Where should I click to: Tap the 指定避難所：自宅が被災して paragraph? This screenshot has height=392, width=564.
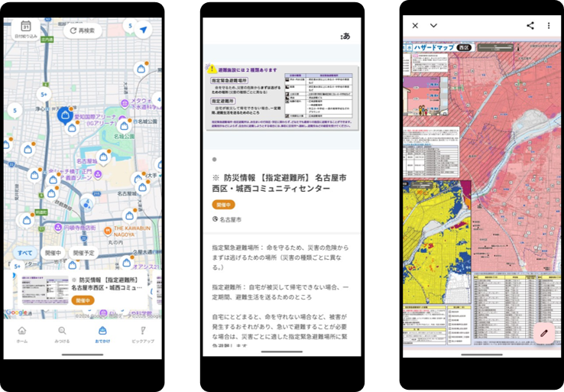(280, 293)
